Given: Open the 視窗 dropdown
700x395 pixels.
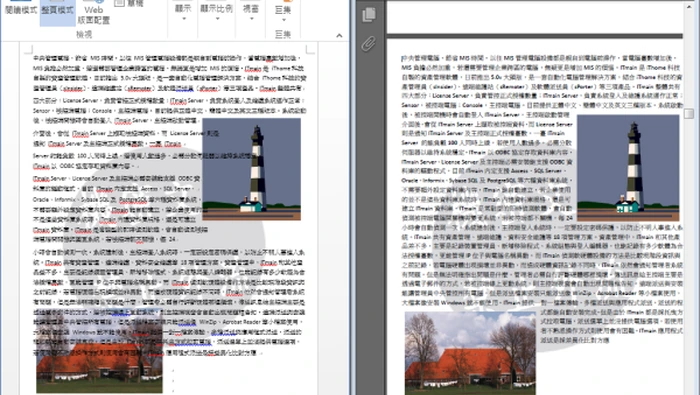Looking at the screenshot, I should pos(251,12).
